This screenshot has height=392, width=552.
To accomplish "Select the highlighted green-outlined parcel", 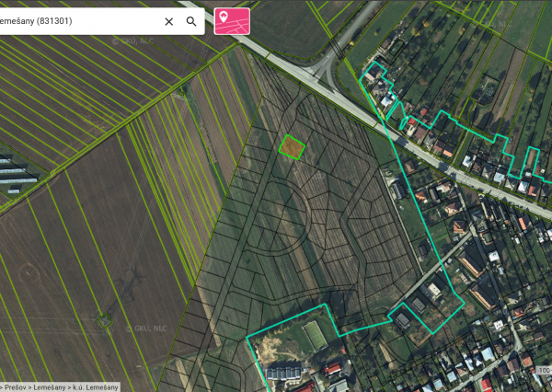I will click(292, 147).
